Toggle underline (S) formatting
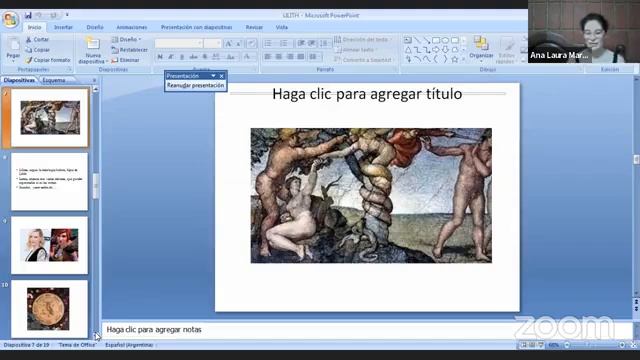Viewport: 640px width, 360px height. click(x=182, y=57)
